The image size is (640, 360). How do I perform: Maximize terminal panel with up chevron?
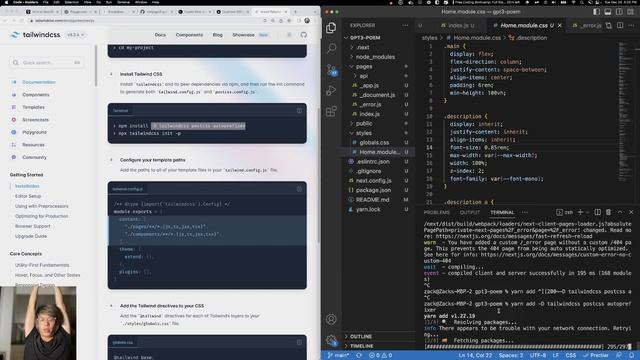[x=620, y=212]
